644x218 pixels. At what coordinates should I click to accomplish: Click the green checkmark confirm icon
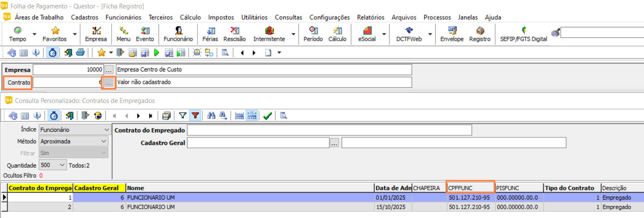point(267,116)
